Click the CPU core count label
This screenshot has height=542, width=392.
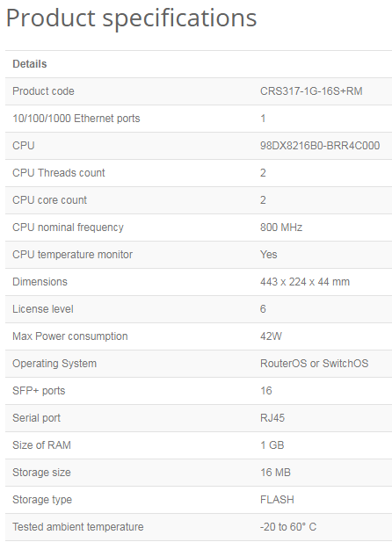pyautogui.click(x=49, y=200)
